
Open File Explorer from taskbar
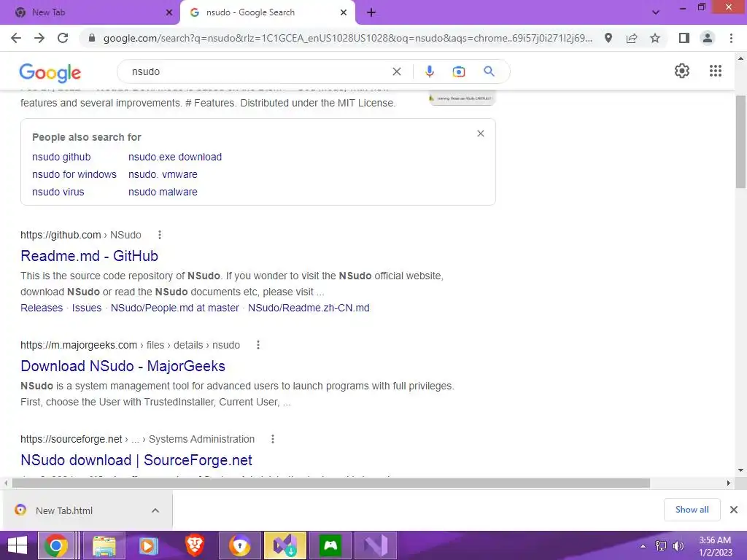[x=104, y=545]
